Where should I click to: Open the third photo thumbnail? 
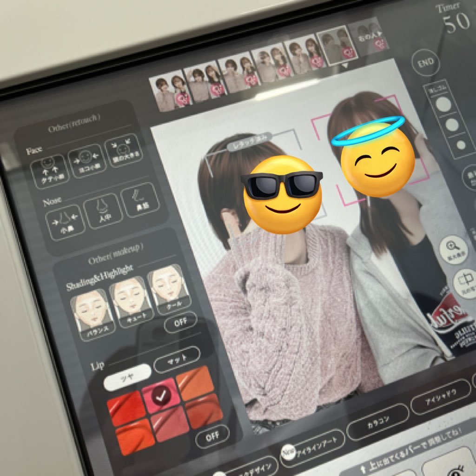(x=238, y=72)
